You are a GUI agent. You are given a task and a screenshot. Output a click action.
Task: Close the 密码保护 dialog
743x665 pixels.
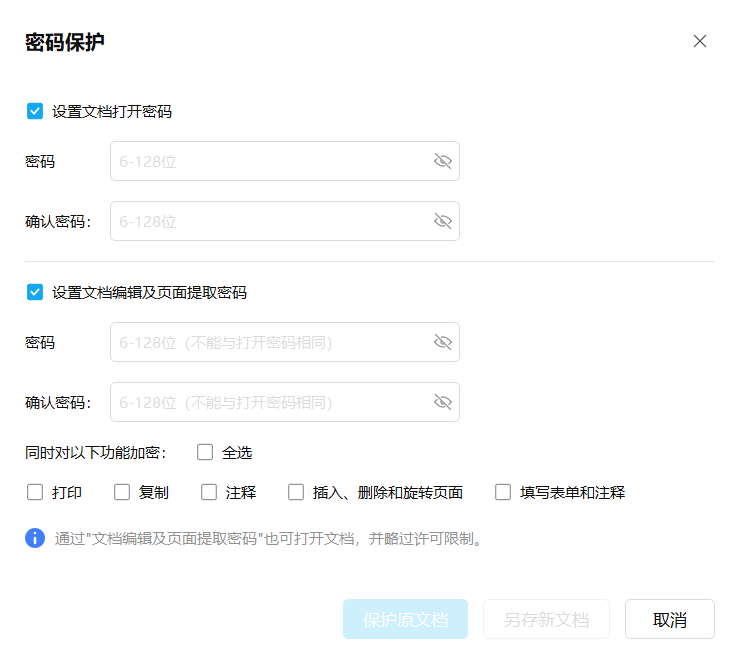(700, 41)
